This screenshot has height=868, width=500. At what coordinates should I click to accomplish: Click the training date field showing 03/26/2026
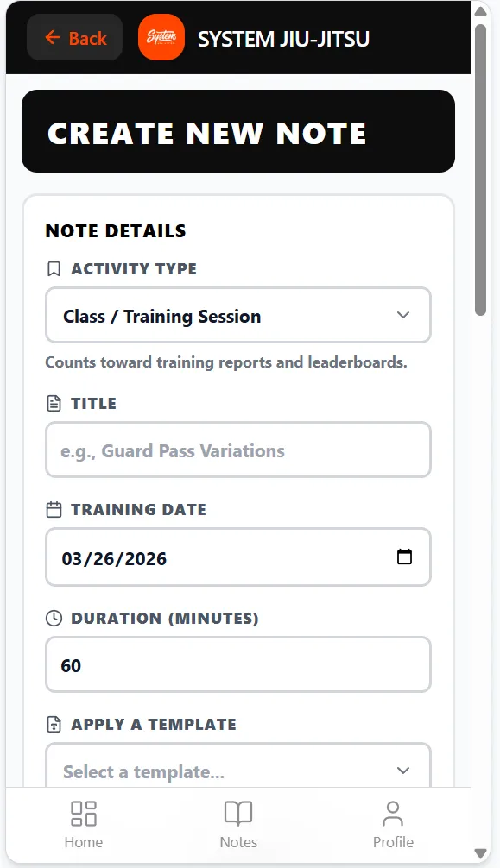pos(238,557)
